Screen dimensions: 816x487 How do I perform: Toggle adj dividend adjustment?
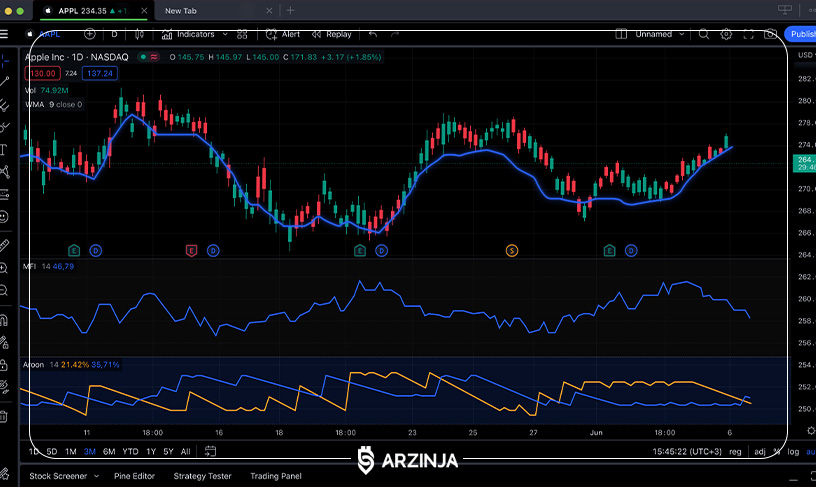tap(760, 452)
